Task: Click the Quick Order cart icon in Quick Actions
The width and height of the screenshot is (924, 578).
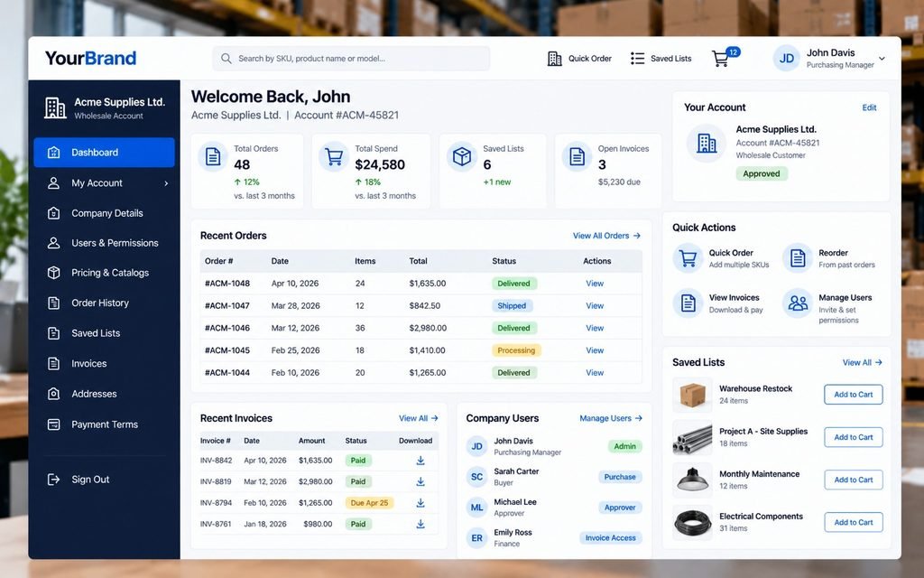Action: click(688, 258)
